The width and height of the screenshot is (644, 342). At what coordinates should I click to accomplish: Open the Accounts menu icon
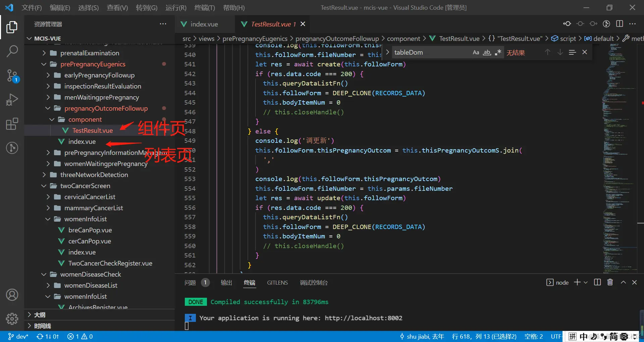coord(12,295)
